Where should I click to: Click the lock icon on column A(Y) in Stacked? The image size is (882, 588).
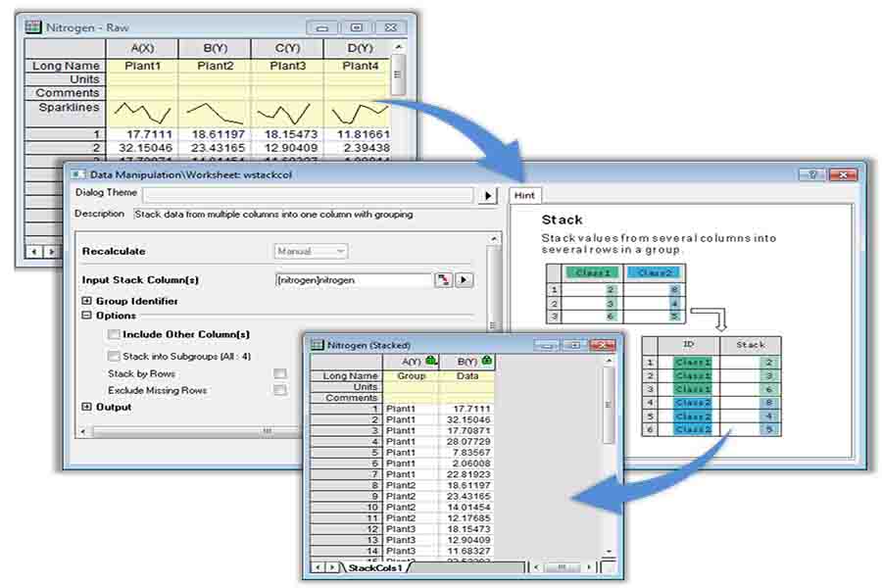(431, 360)
